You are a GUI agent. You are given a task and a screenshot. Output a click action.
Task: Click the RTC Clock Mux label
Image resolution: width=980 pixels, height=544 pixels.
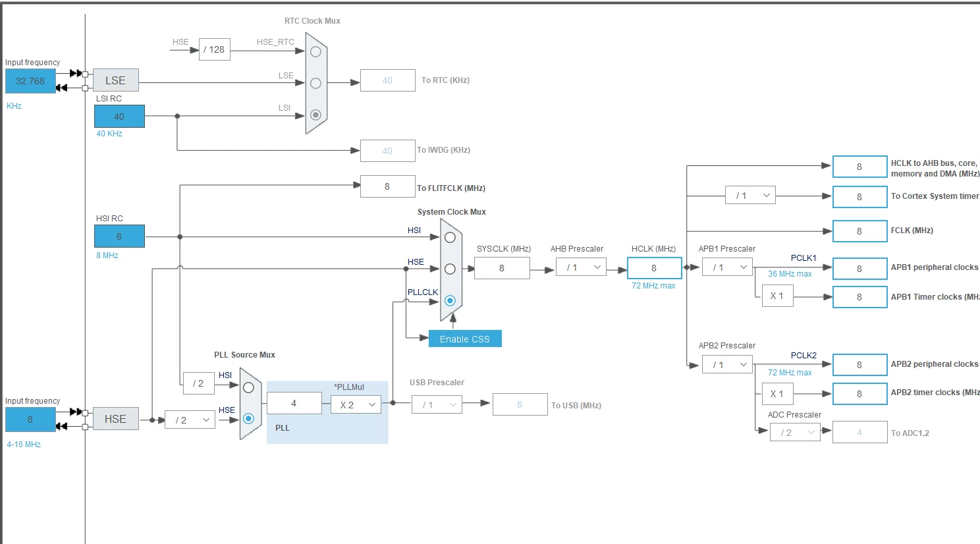pos(312,21)
